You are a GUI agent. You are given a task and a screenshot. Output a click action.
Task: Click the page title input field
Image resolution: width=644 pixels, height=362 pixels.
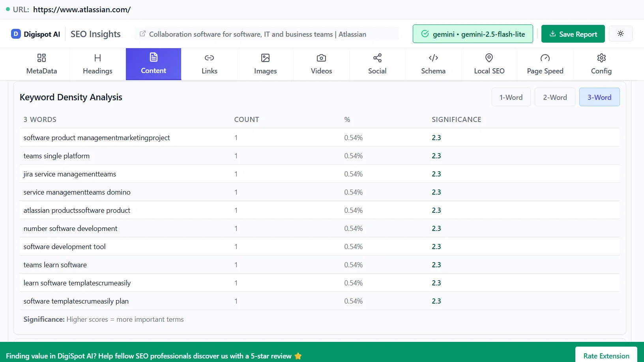coord(267,34)
